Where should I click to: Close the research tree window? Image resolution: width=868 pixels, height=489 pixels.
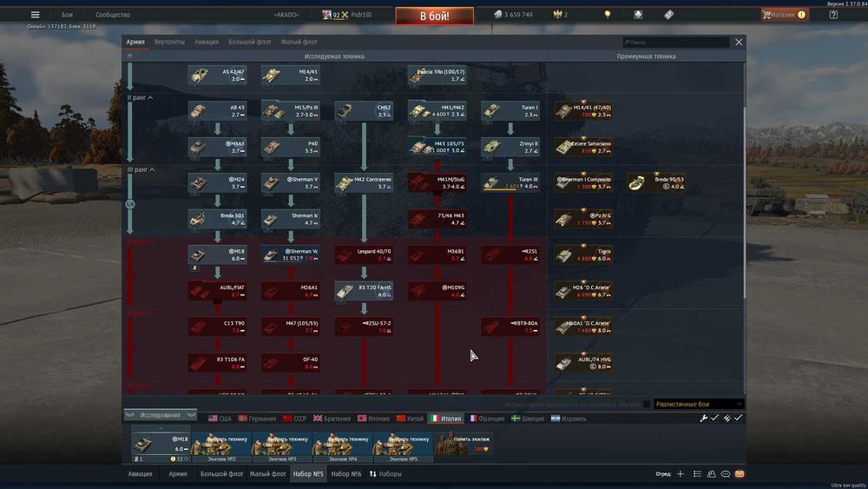(739, 42)
